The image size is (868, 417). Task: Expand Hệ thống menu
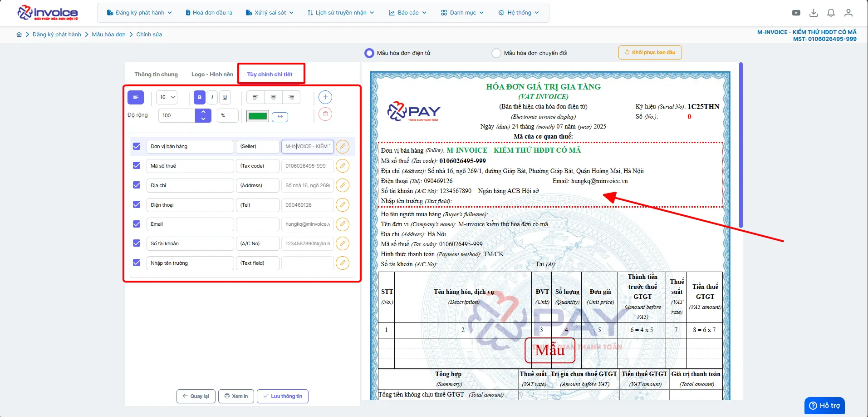[x=519, y=13]
